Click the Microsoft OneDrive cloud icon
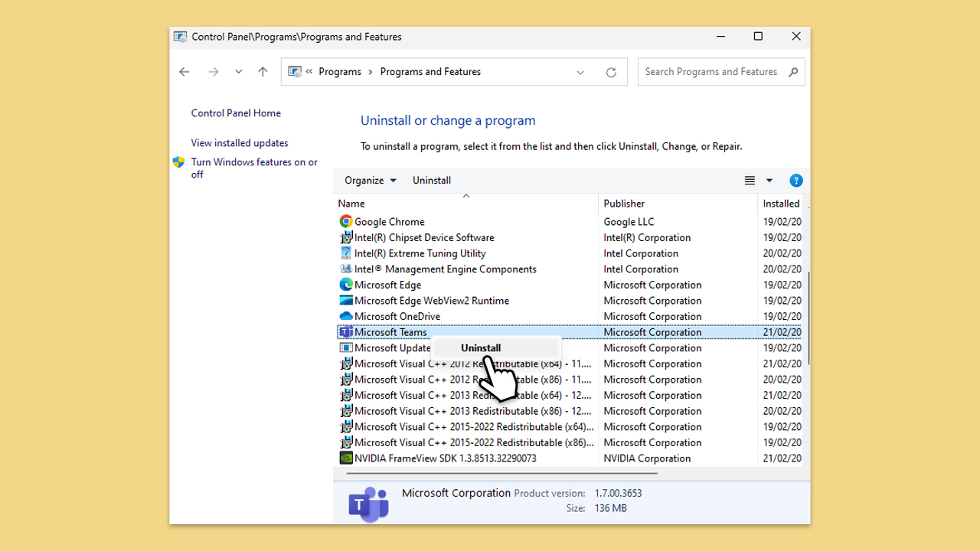The width and height of the screenshot is (980, 551). (x=346, y=316)
